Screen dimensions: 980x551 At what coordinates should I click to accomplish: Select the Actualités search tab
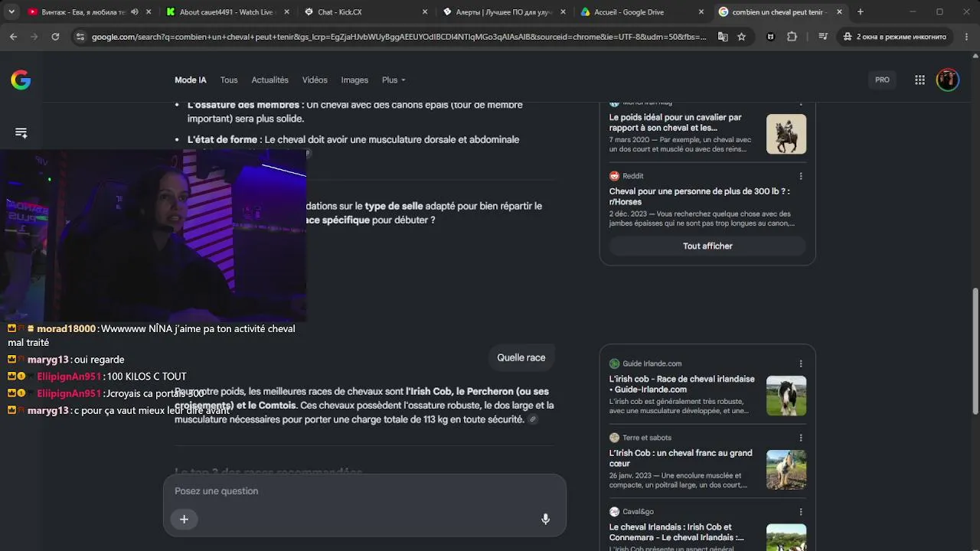pos(270,80)
